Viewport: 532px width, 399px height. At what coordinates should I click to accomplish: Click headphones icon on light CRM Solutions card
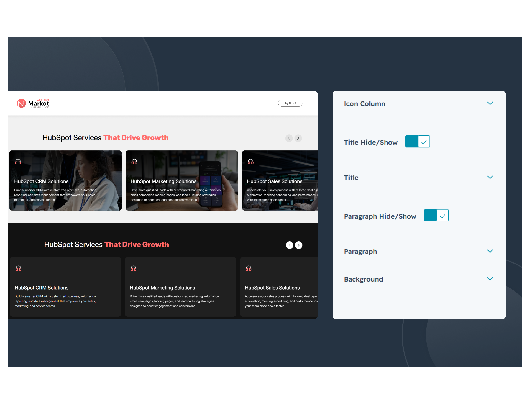[18, 162]
